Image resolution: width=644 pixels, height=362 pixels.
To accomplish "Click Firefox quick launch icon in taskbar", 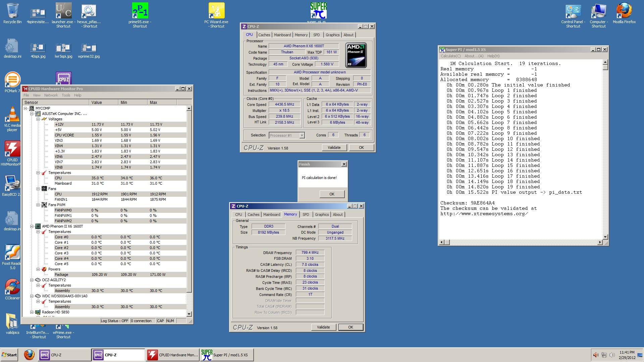I will [x=29, y=355].
